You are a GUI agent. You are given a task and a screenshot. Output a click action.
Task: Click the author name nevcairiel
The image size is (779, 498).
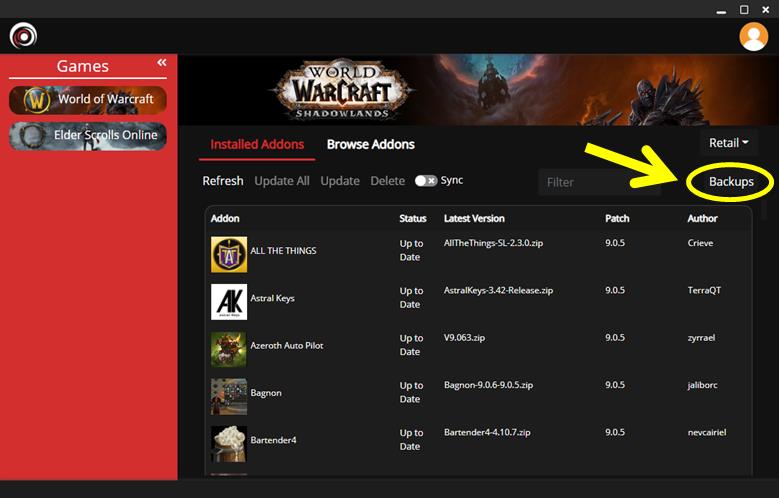click(706, 432)
